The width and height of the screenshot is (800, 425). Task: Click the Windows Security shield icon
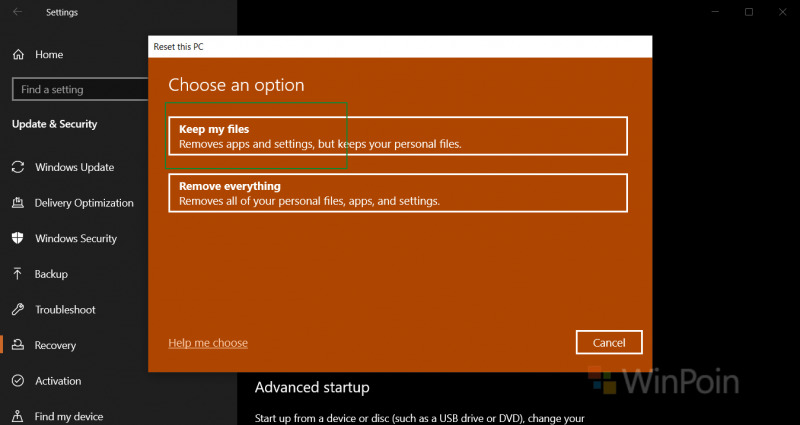pyautogui.click(x=18, y=238)
